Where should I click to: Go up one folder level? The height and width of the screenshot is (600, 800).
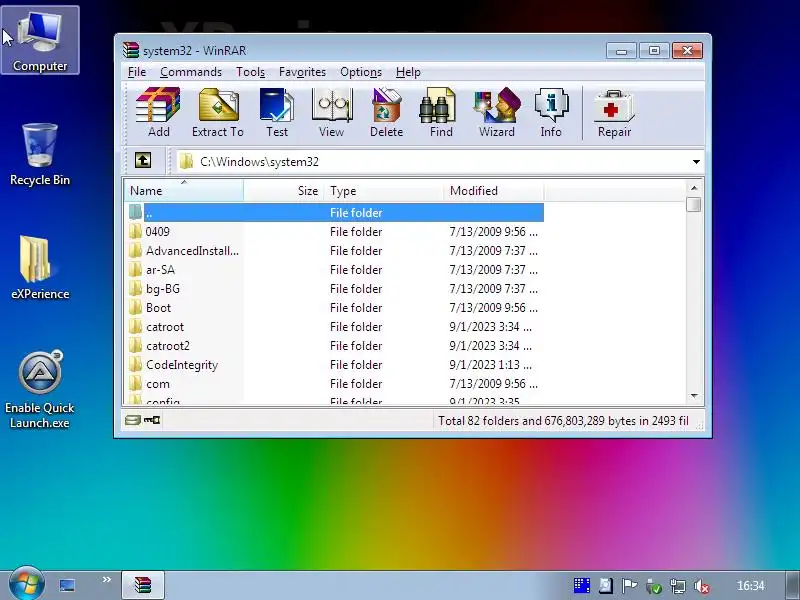point(143,161)
